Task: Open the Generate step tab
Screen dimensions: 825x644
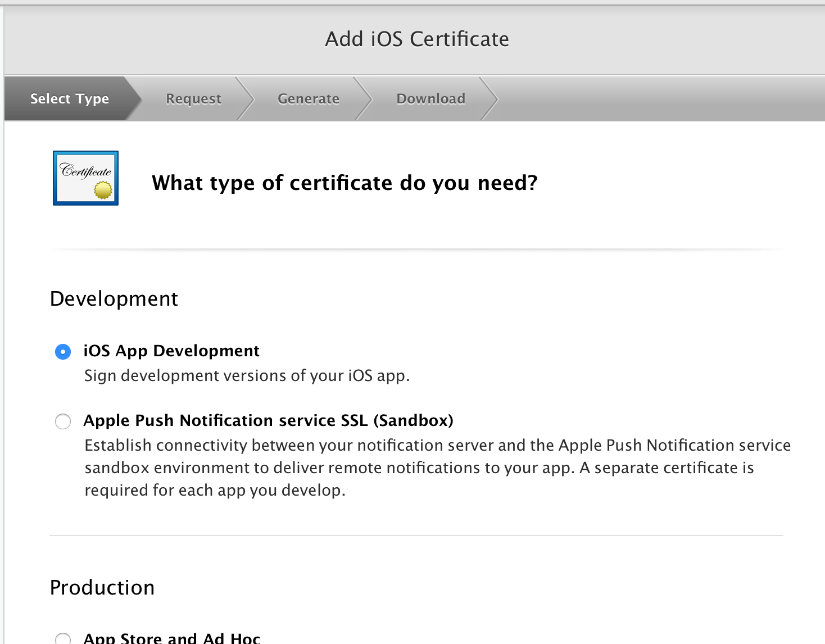Action: [x=309, y=99]
